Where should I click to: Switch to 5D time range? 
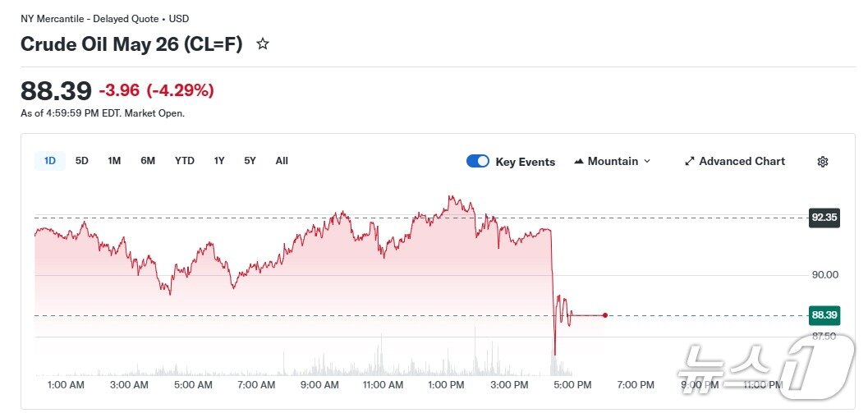pos(82,161)
